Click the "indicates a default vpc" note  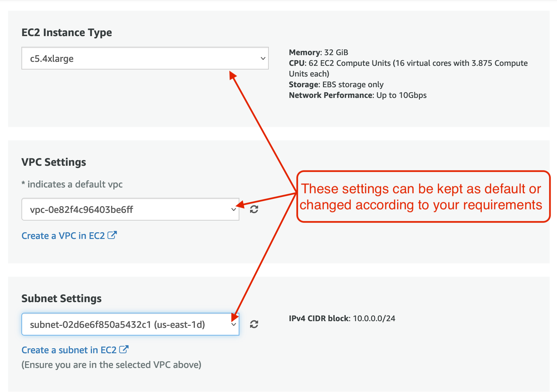pos(72,184)
